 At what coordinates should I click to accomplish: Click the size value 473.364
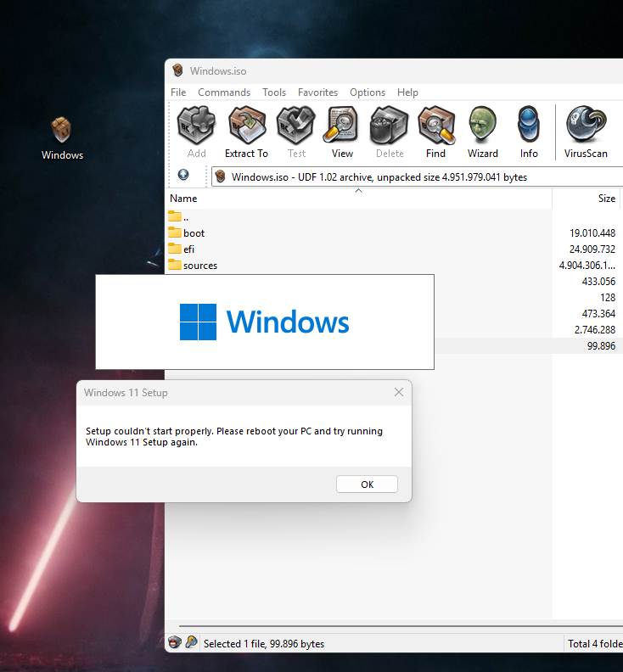point(598,314)
